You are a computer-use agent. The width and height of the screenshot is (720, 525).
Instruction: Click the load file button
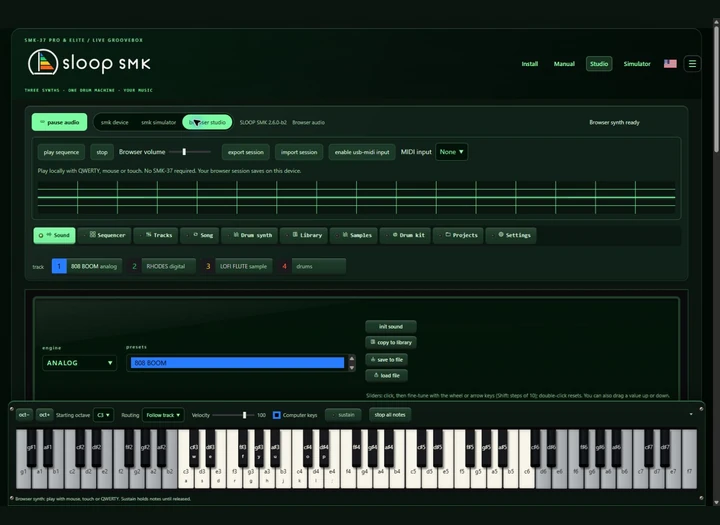click(387, 375)
